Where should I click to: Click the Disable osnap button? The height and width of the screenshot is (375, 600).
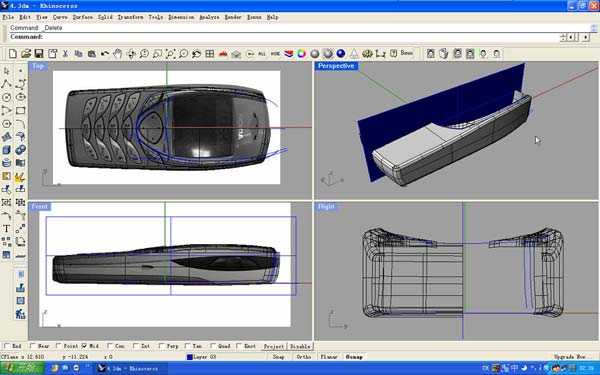(x=300, y=346)
